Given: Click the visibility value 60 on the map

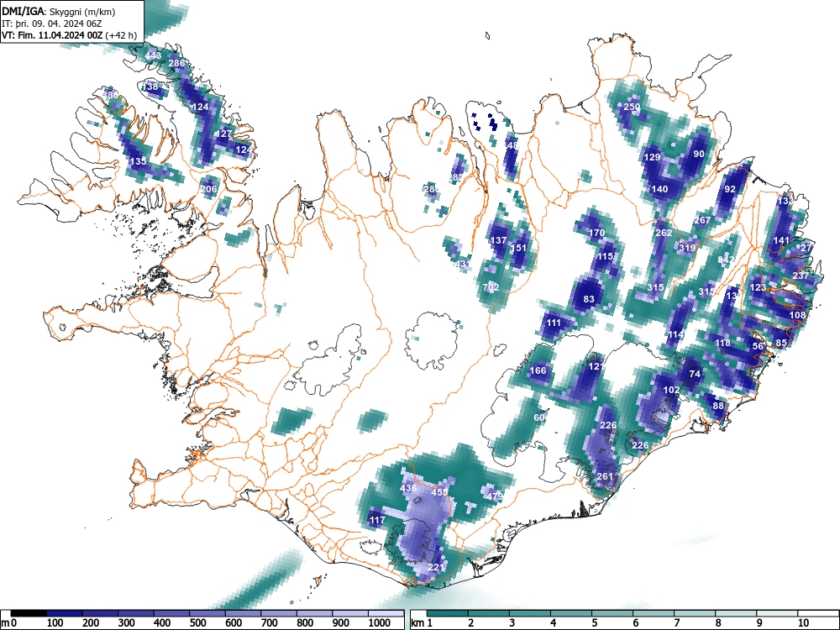Looking at the screenshot, I should 539,417.
